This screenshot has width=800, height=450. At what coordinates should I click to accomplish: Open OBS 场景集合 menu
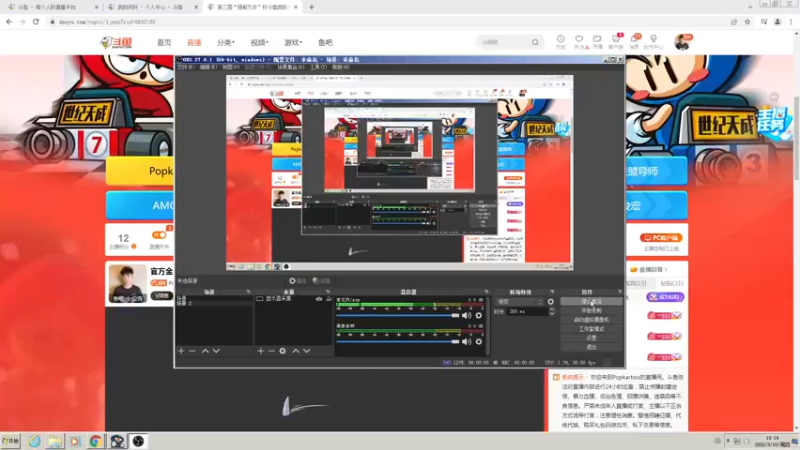(291, 67)
